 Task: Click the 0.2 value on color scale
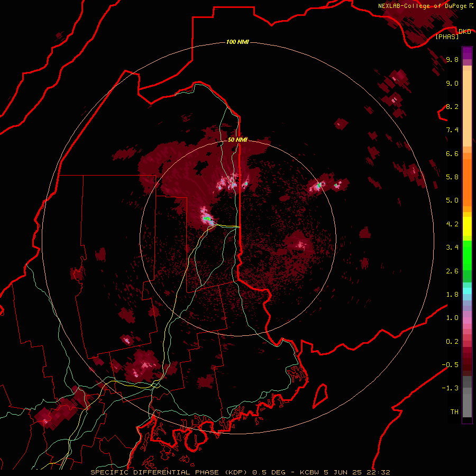[x=452, y=342]
